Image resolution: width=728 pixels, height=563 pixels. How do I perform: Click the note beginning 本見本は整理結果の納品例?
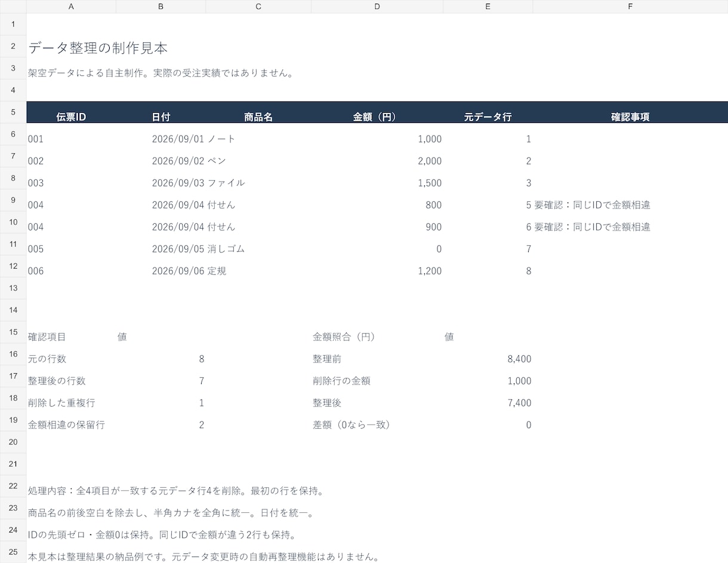coord(203,557)
